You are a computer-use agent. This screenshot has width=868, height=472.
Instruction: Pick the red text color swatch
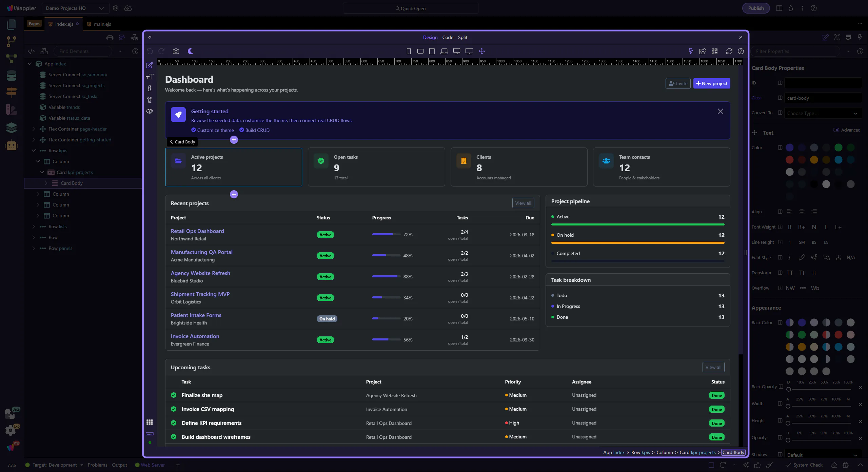coord(789,160)
